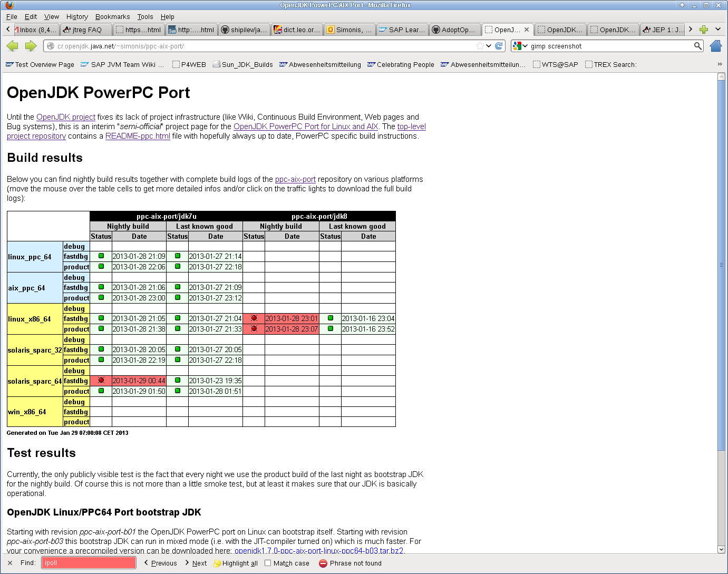Image resolution: width=728 pixels, height=574 pixels.
Task: Open the Bookmarks menu
Action: point(112,17)
